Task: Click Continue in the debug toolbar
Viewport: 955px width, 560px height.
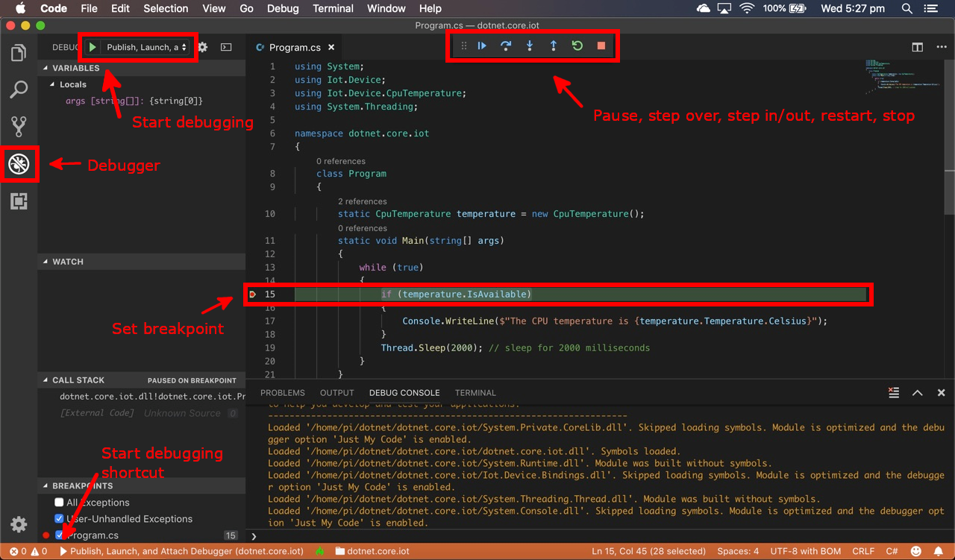Action: pos(482,45)
